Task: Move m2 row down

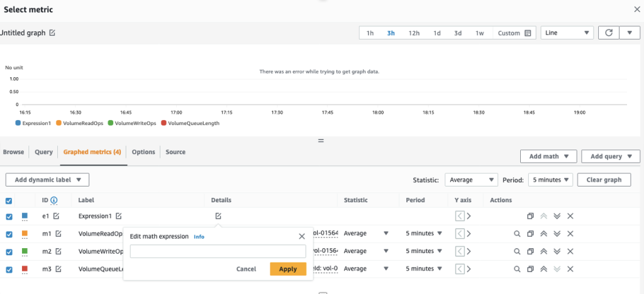Action: pos(557,251)
